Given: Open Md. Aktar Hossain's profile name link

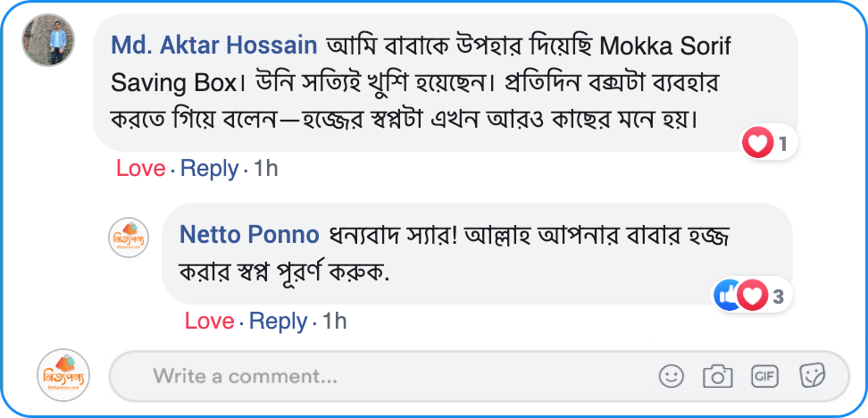Looking at the screenshot, I should pos(214,45).
